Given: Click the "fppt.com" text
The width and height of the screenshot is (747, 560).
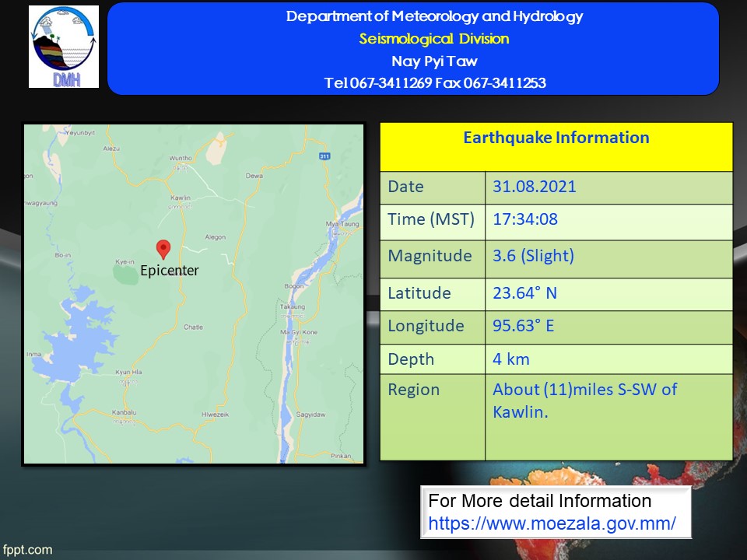Looking at the screenshot, I should click(26, 550).
